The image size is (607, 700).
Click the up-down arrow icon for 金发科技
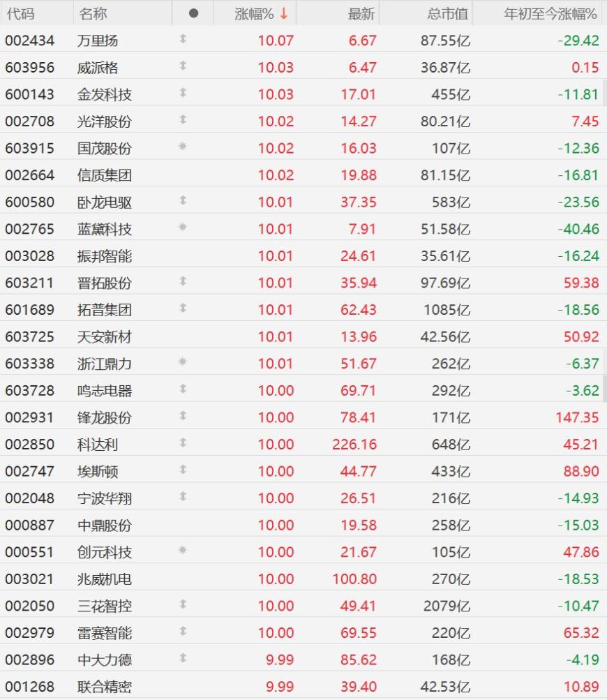[x=183, y=92]
